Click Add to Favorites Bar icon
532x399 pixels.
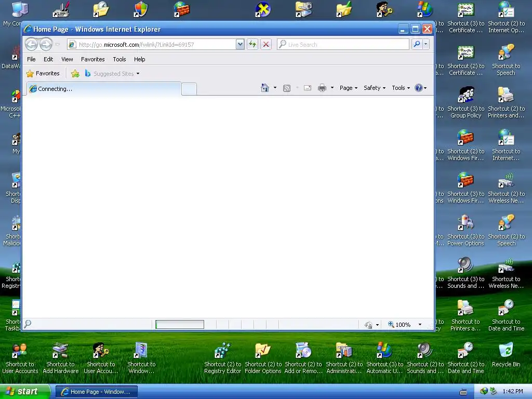tap(75, 73)
